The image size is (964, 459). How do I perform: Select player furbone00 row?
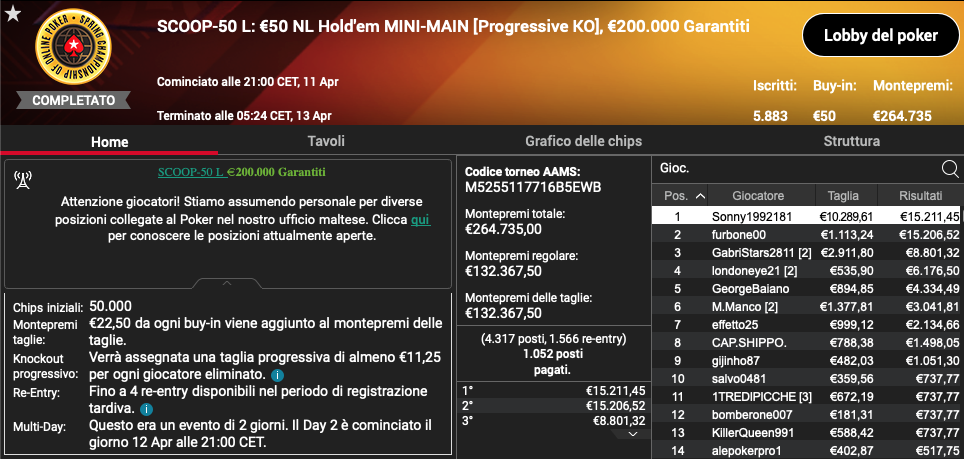pyautogui.click(x=807, y=234)
